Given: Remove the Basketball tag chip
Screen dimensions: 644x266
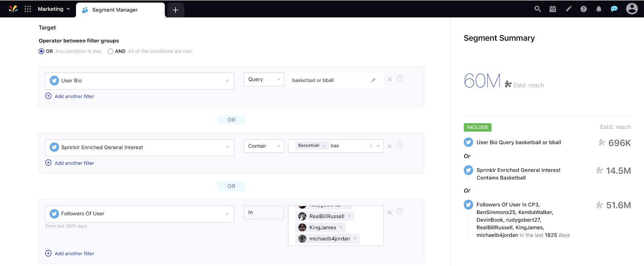Looking at the screenshot, I should (324, 146).
